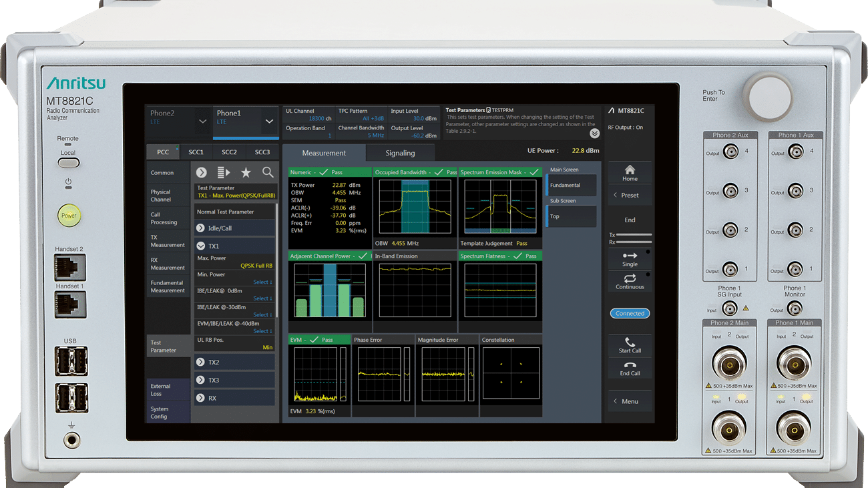Collapse the TX1 group
The height and width of the screenshot is (488, 868).
[234, 246]
